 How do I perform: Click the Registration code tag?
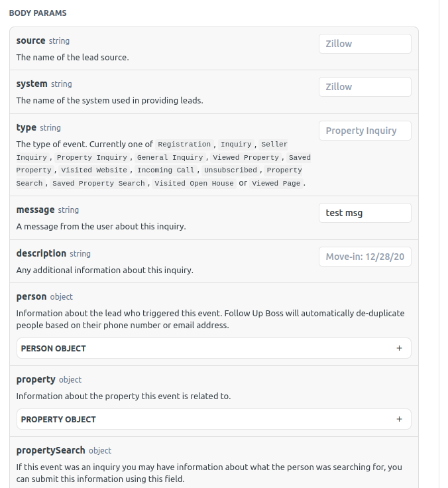(184, 145)
